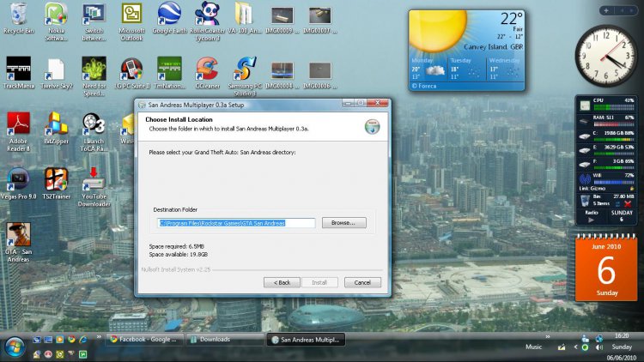Launch the TmNations shortcut
The image size is (644, 362).
coord(169,73)
